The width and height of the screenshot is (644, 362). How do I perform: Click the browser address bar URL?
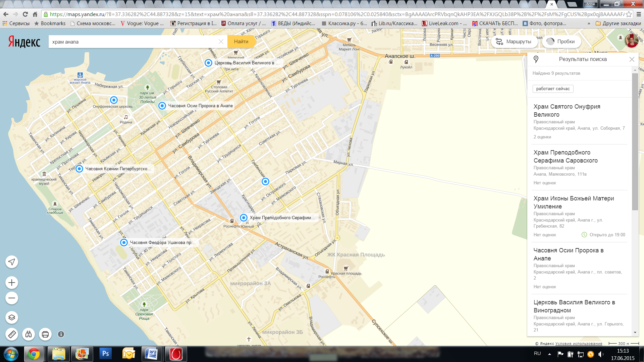337,14
